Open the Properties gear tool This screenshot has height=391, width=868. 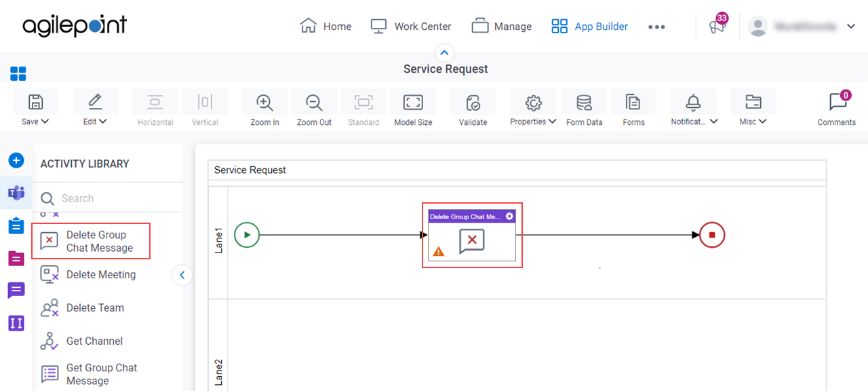click(x=533, y=103)
